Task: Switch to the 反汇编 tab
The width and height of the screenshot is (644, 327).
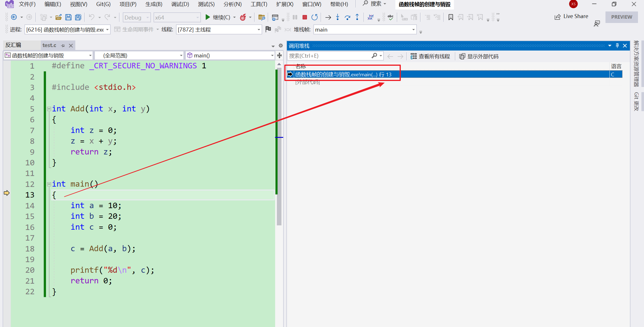Action: 13,45
